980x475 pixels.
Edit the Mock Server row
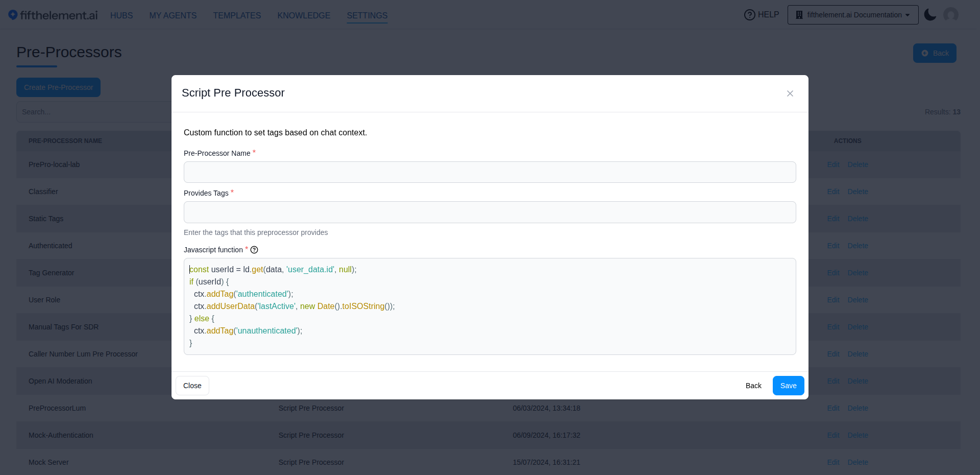(833, 462)
